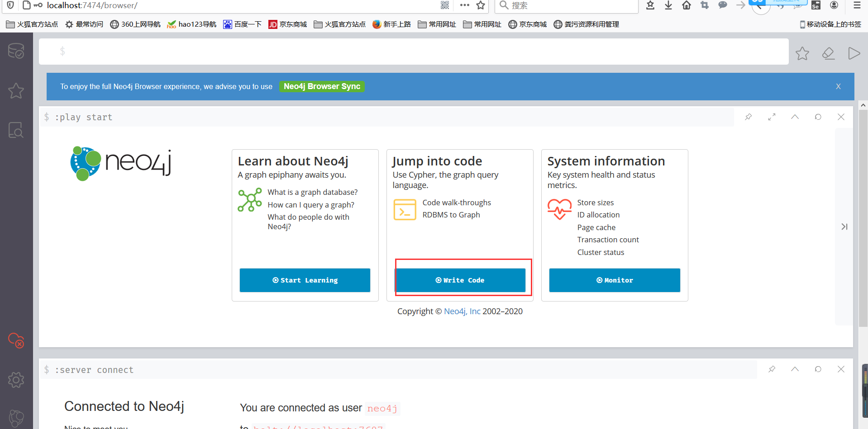Image resolution: width=868 pixels, height=429 pixels.
Task: Toggle fullscreen on the :play start frame
Action: [772, 117]
